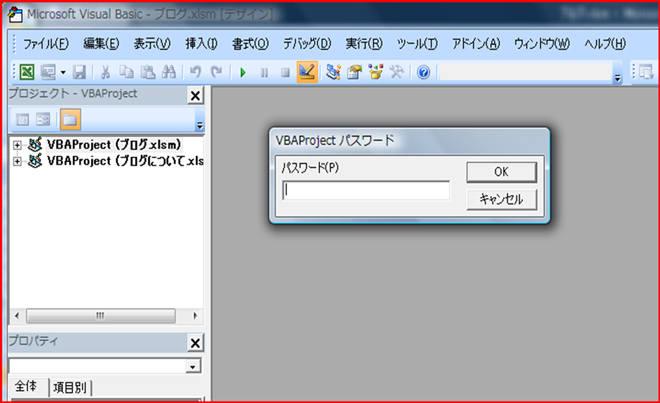
Task: Open the 編集(E) menu
Action: point(101,43)
